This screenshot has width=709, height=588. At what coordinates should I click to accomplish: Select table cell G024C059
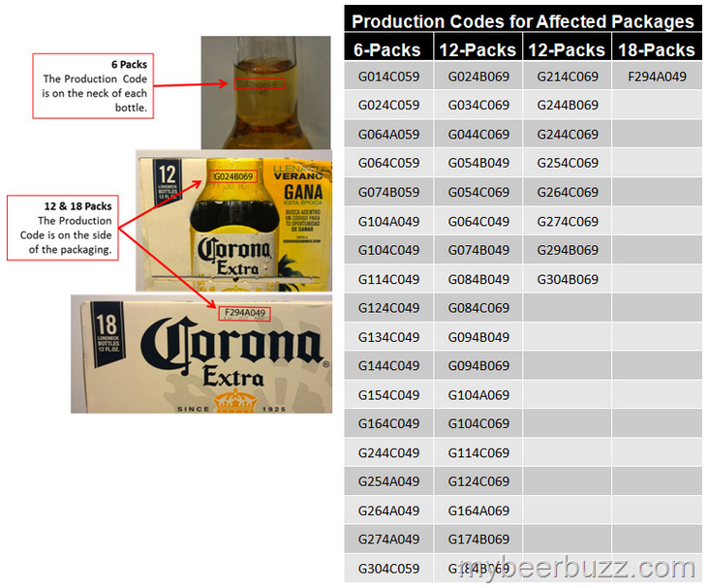click(x=388, y=105)
